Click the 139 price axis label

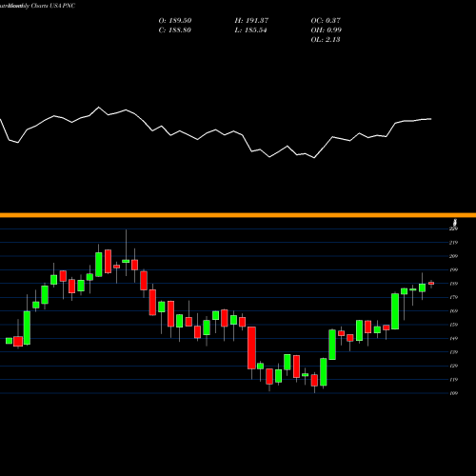[454, 352]
